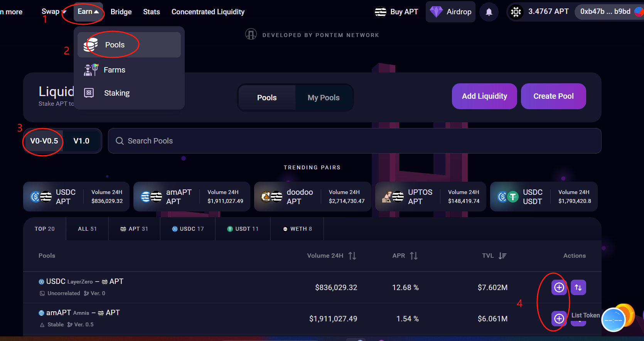
Task: Open the UPTOS APT trending pair card
Action: click(431, 197)
